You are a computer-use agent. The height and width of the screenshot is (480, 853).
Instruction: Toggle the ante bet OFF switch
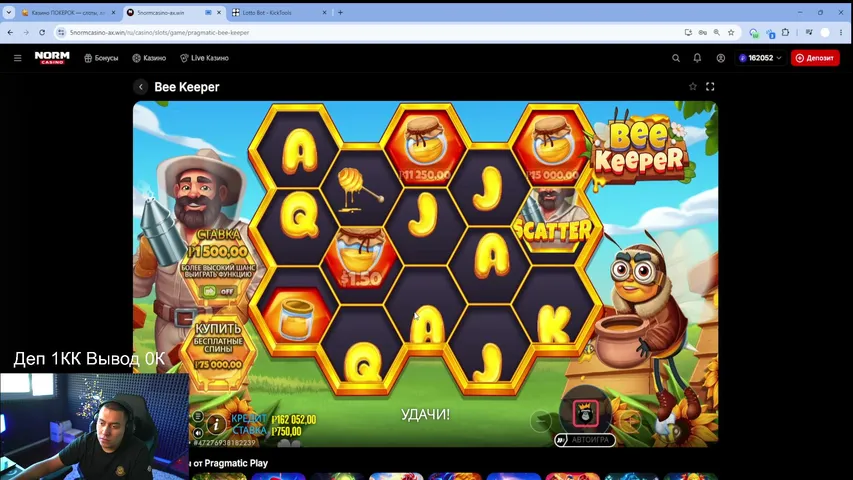click(x=218, y=291)
